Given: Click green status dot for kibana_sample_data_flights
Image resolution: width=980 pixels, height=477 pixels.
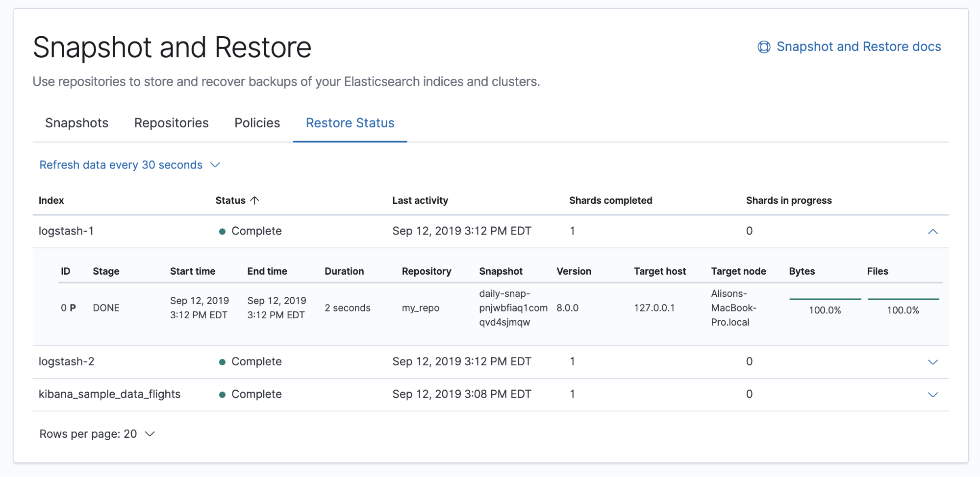Looking at the screenshot, I should [222, 395].
